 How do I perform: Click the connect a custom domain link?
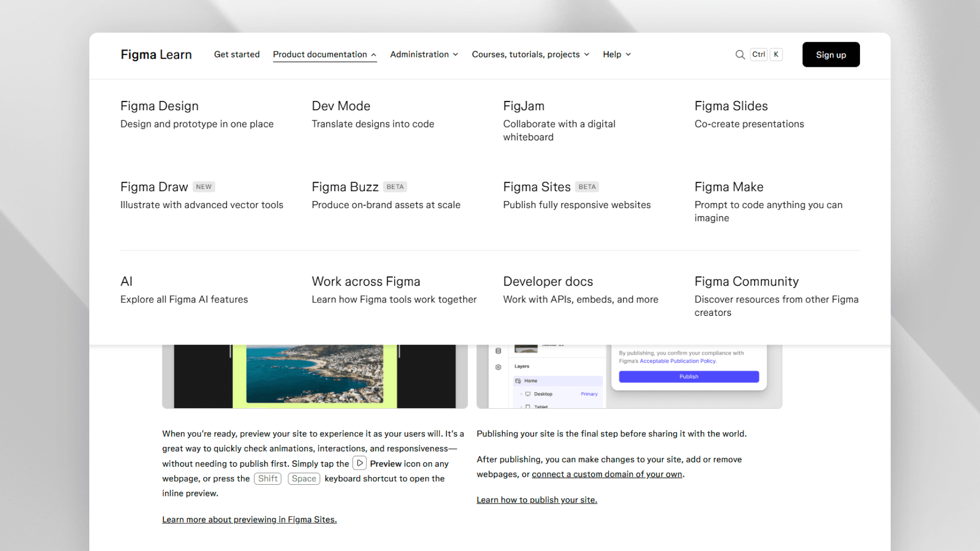[x=607, y=474]
